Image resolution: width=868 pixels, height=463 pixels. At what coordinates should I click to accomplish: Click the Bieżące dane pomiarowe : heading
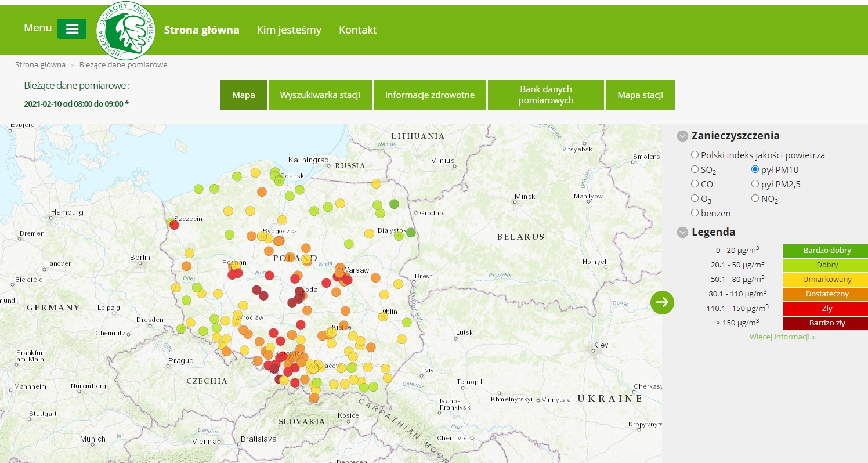77,86
